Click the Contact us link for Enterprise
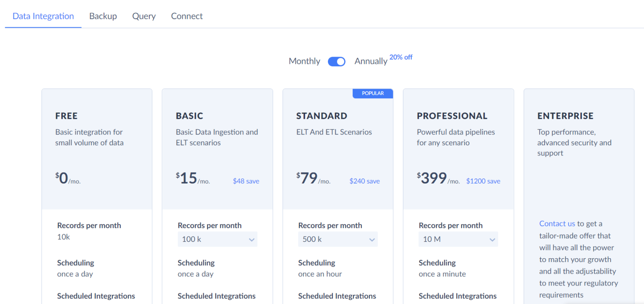Screen dimensions: 644x304 click(557, 223)
